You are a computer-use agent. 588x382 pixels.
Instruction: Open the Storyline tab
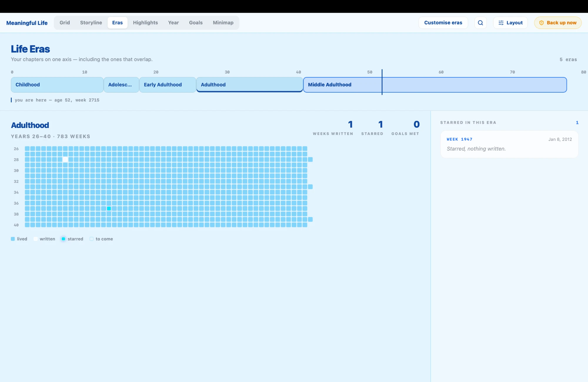(91, 23)
